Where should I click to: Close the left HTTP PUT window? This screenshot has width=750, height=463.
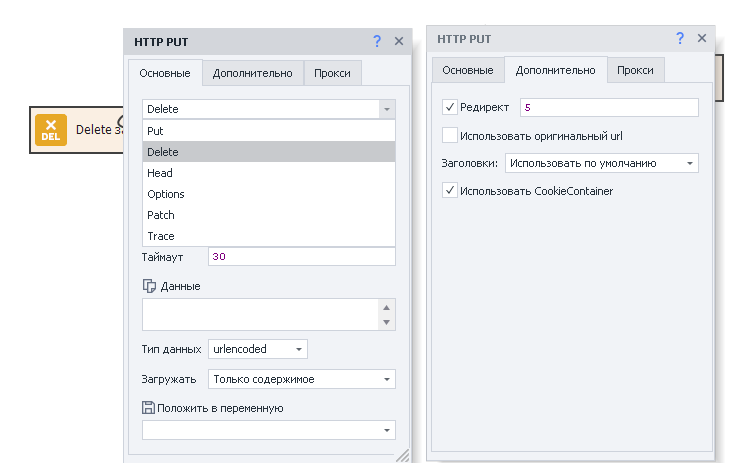399,41
